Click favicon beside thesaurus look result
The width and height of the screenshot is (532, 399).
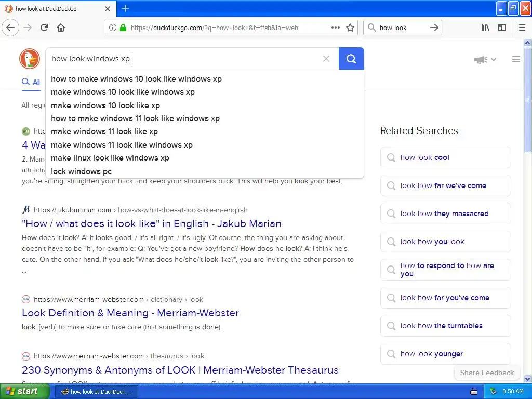pyautogui.click(x=26, y=356)
